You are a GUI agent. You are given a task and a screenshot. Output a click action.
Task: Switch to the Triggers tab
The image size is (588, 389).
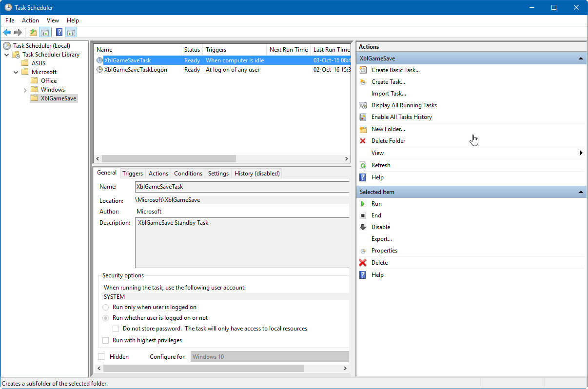(133, 174)
